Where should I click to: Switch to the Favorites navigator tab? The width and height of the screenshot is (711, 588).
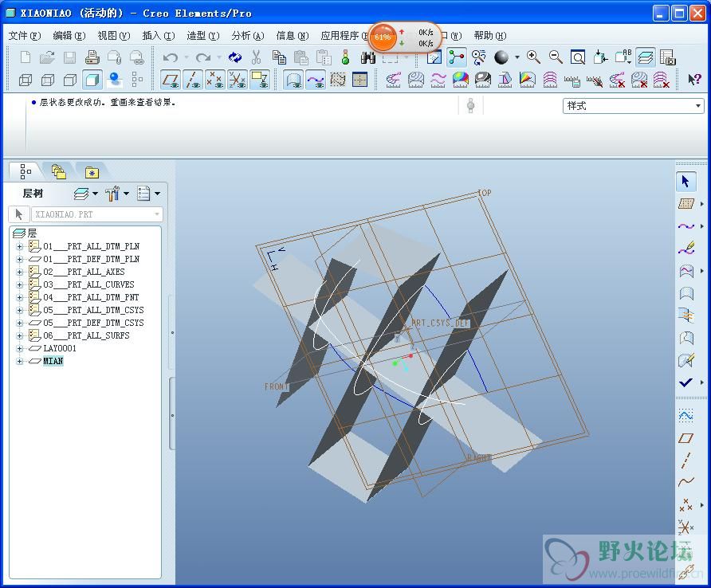point(92,171)
